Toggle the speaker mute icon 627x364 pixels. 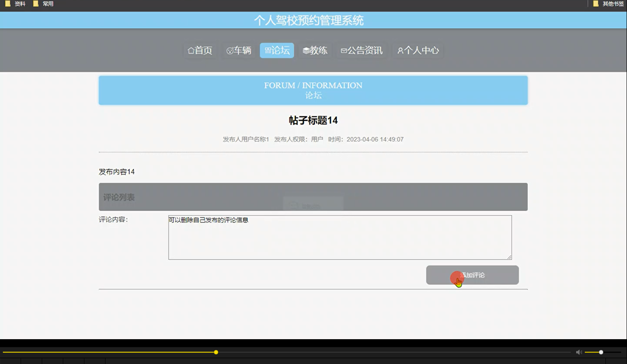579,352
